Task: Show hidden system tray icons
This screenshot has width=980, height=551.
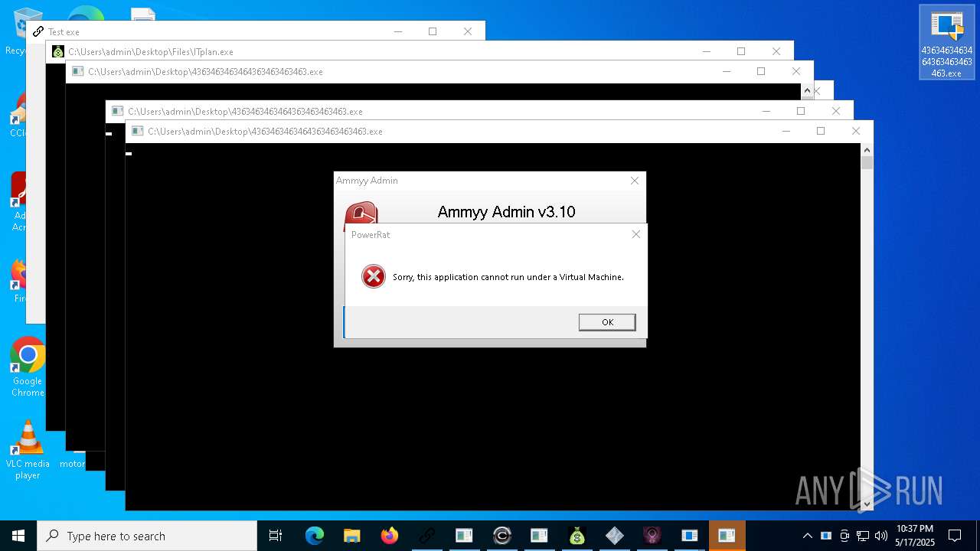Action: point(807,536)
